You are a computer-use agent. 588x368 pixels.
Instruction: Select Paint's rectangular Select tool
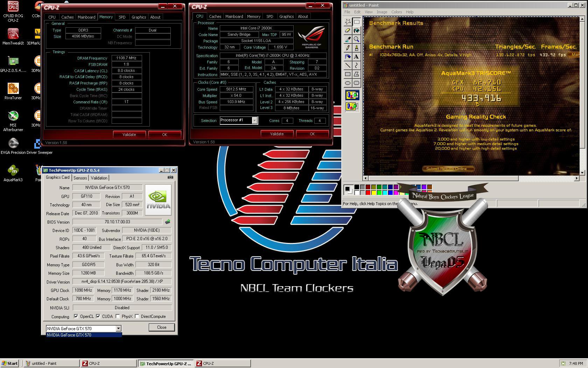coord(356,22)
